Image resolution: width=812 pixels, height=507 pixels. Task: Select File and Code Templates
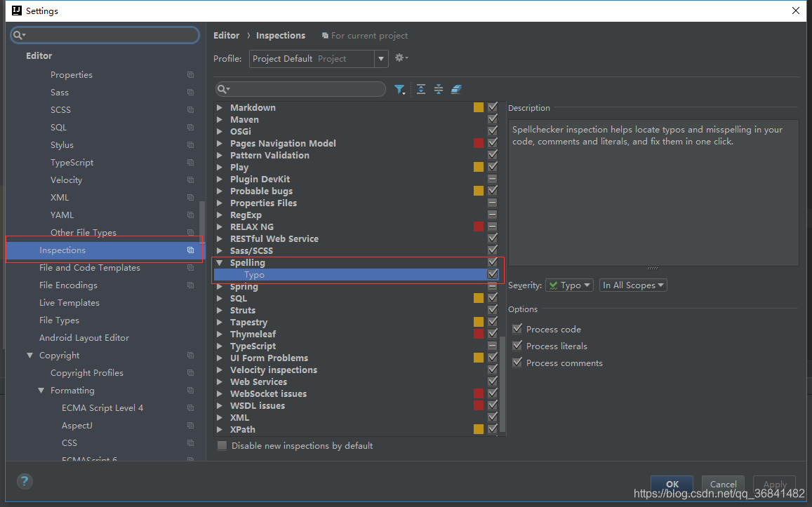tap(90, 267)
